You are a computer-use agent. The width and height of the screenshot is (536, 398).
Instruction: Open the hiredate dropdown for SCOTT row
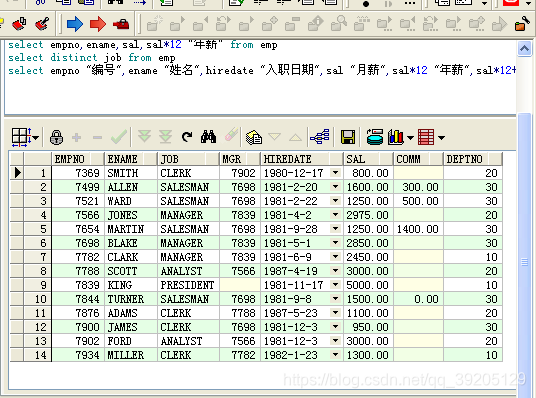point(336,270)
